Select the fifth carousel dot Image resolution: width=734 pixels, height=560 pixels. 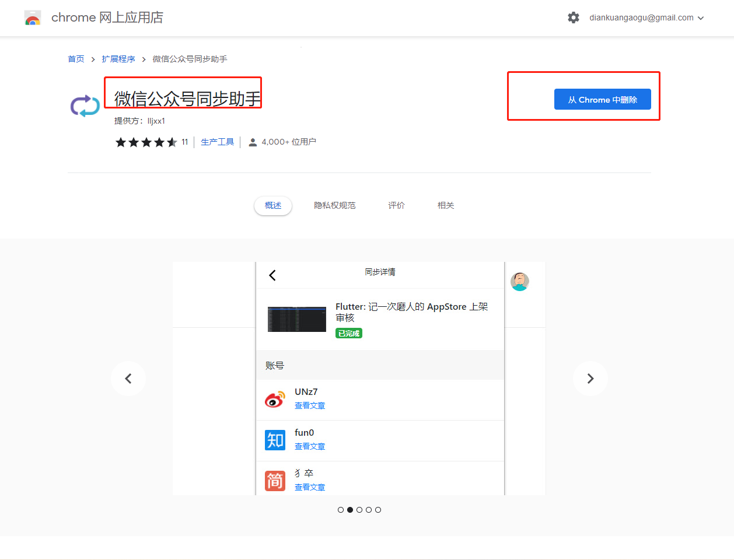378,510
